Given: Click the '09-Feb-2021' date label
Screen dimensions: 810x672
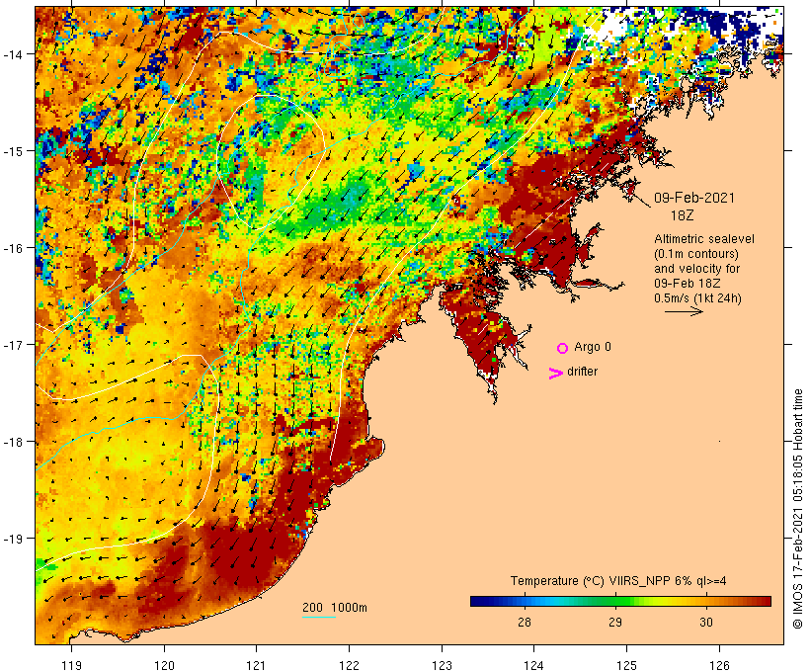Looking at the screenshot, I should [x=694, y=198].
